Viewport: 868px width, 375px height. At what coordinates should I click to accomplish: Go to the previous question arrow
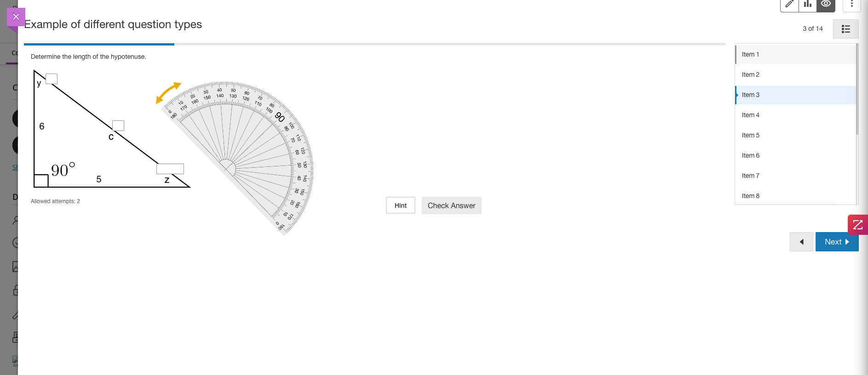[801, 242]
